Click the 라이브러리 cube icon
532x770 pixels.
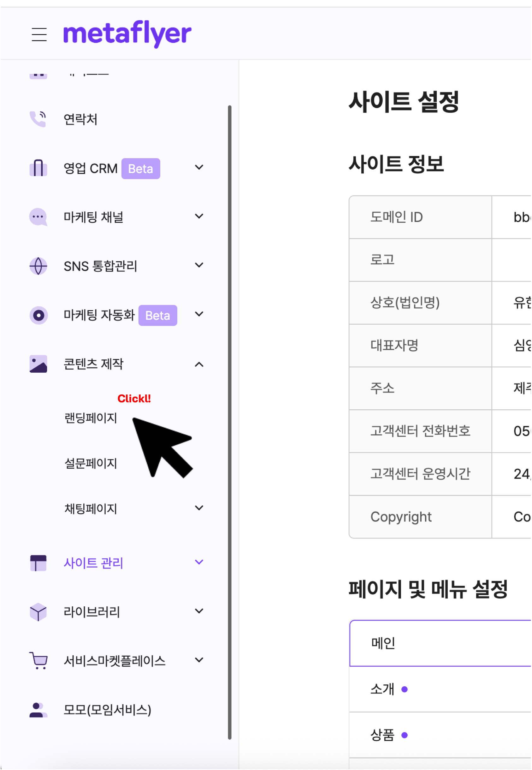click(38, 612)
